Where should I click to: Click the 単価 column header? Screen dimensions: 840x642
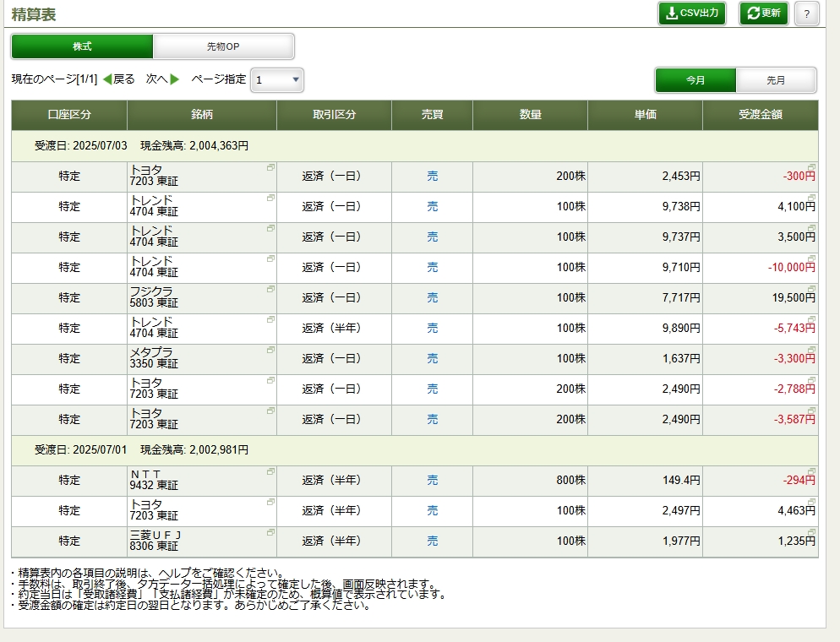645,115
